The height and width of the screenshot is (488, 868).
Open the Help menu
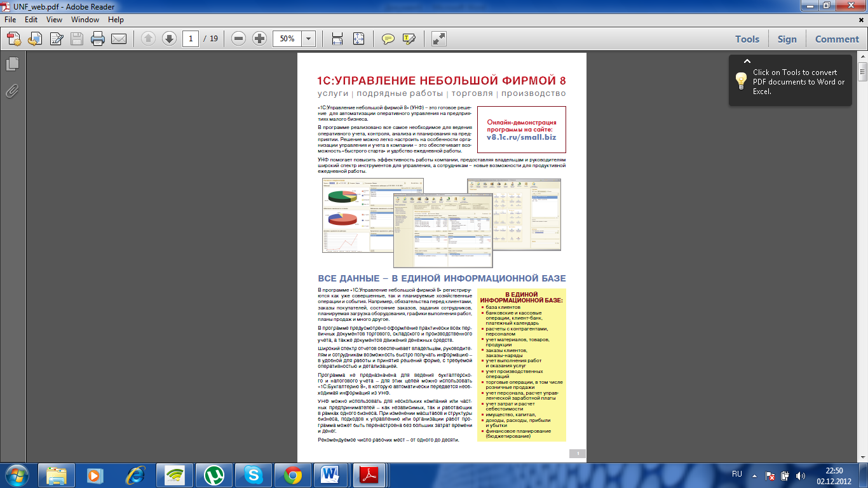tap(116, 20)
